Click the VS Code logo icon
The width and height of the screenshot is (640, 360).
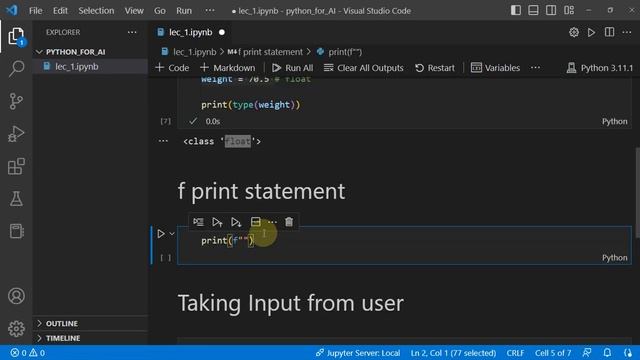click(12, 10)
